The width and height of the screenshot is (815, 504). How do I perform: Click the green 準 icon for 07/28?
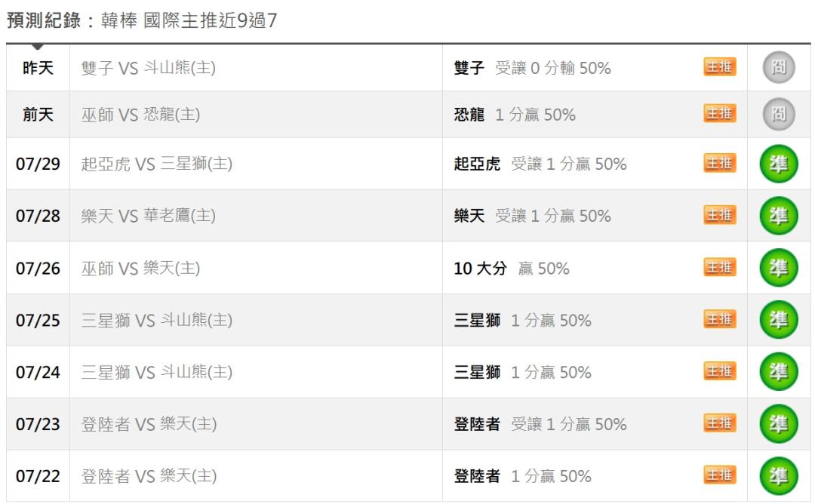point(779,216)
